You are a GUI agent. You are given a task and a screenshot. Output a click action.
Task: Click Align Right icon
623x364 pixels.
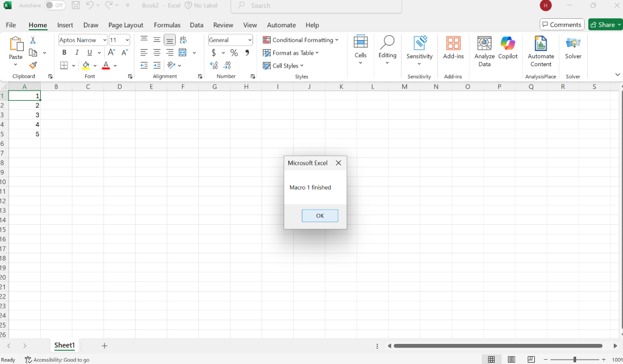pyautogui.click(x=170, y=52)
